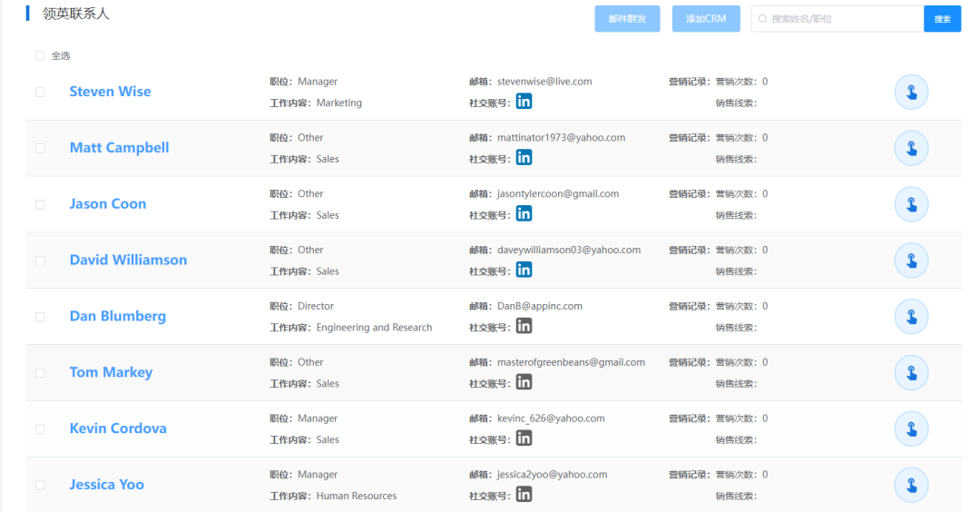
Task: Click the round action icon for Steven Wise
Action: pyautogui.click(x=911, y=92)
